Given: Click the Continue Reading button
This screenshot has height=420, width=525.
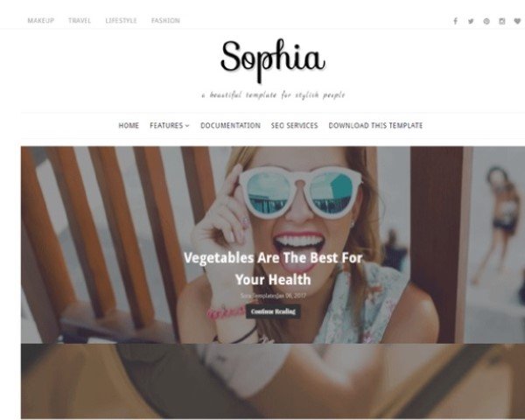Looking at the screenshot, I should coord(273,311).
